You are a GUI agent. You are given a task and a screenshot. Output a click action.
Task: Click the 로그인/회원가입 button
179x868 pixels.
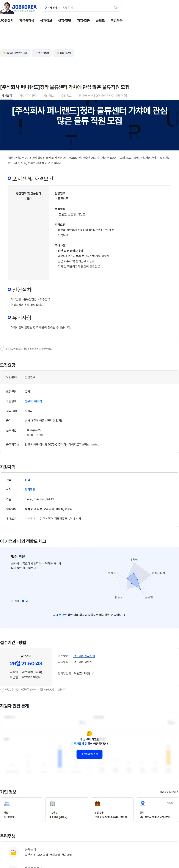click(x=89, y=754)
